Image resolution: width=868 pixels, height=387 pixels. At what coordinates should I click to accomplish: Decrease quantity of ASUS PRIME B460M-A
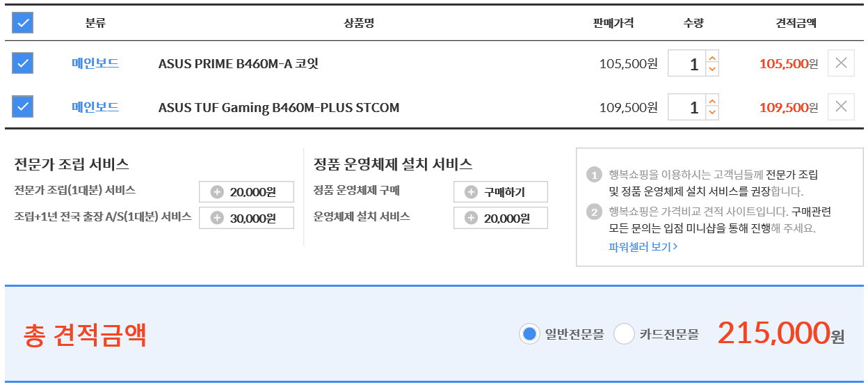tap(712, 70)
